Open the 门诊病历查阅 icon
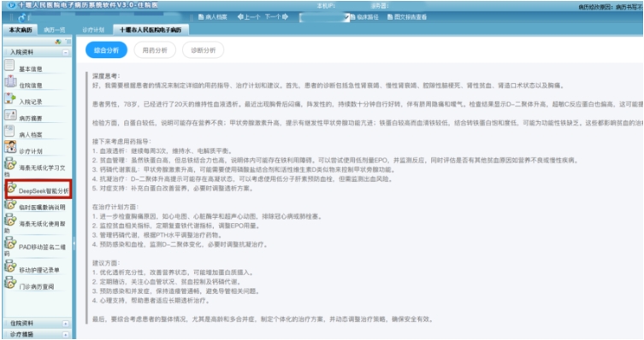The width and height of the screenshot is (644, 340). pyautogui.click(x=10, y=282)
